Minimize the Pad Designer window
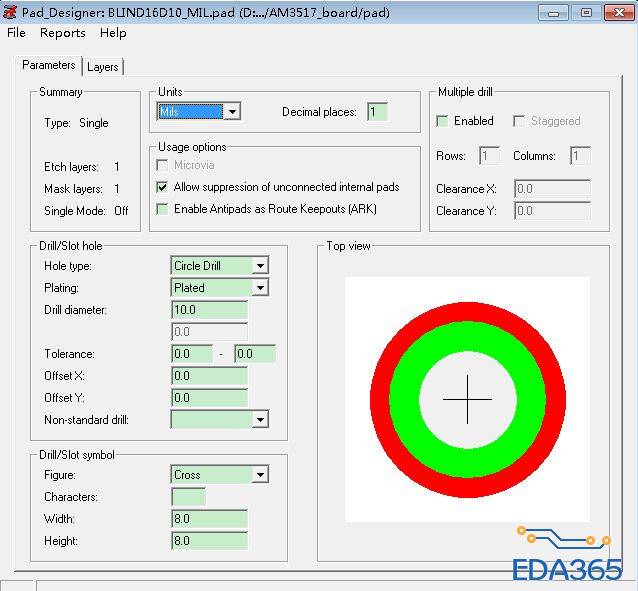Screen dimensions: 638x591 [553, 13]
